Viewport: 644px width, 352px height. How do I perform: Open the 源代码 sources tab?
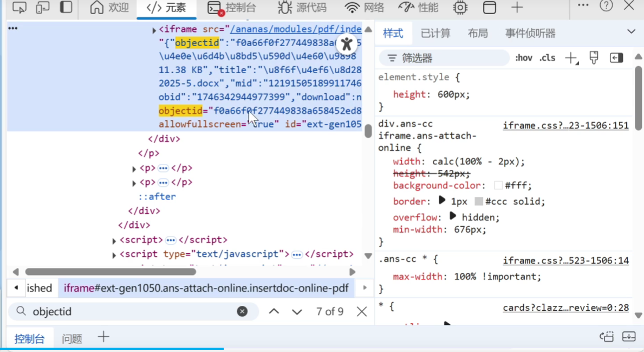coord(302,8)
